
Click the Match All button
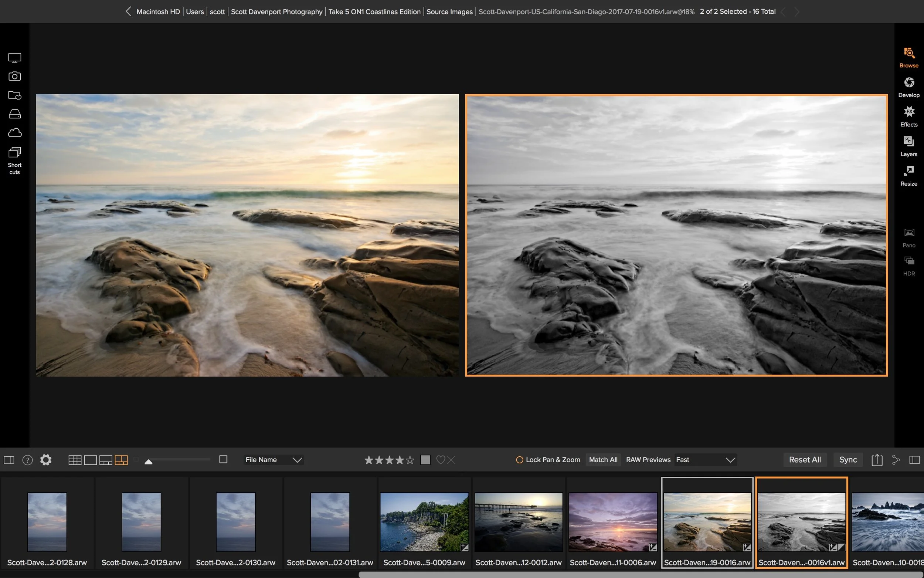point(603,460)
